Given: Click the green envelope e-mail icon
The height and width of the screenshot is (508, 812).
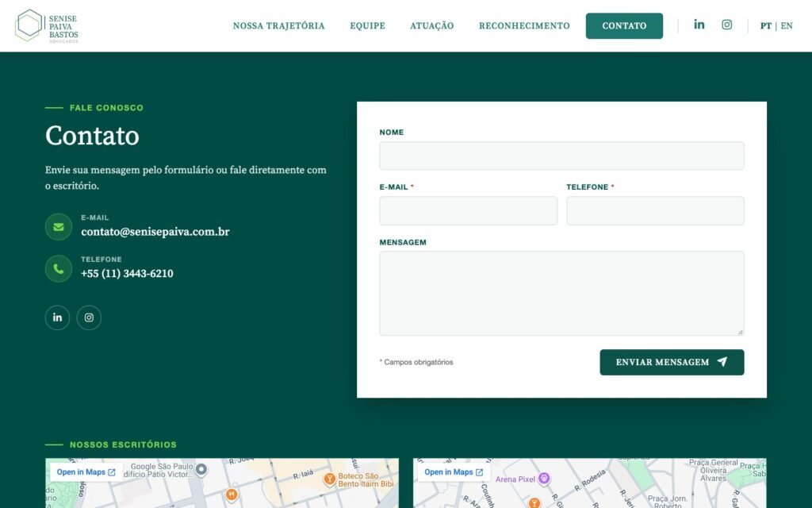Looking at the screenshot, I should coord(59,227).
